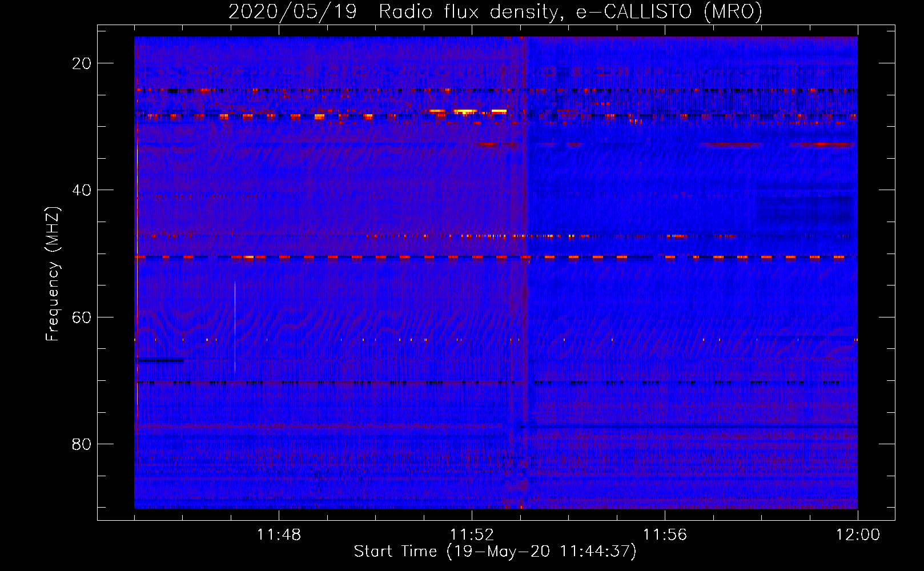Click the thin white vertical spike near 11:47
The width and height of the screenshot is (924, 571).
pos(235,327)
